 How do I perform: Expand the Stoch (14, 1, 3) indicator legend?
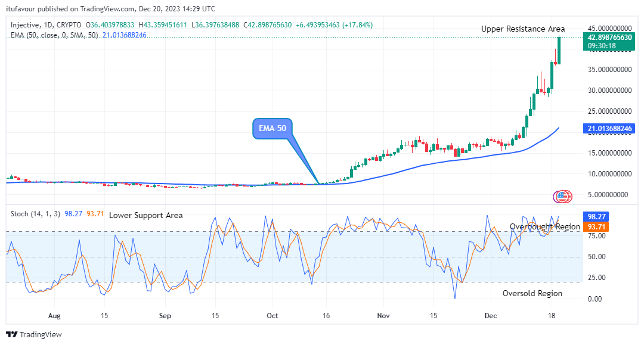(35, 214)
